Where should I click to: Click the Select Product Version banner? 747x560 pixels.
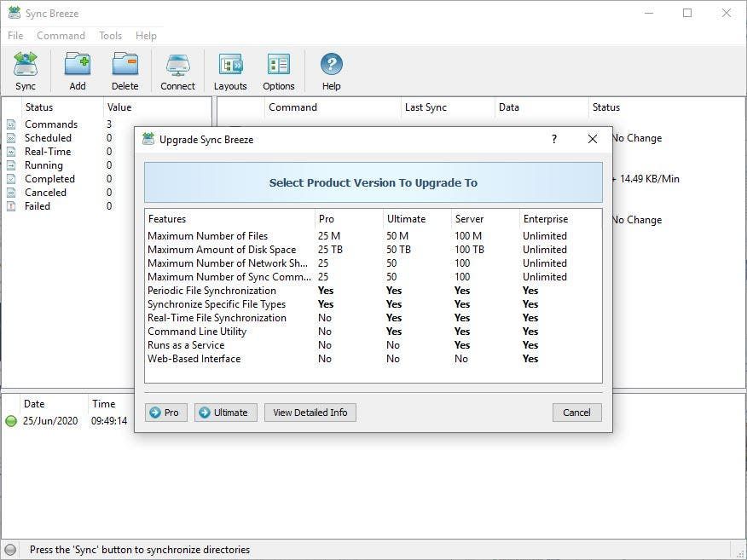373,182
